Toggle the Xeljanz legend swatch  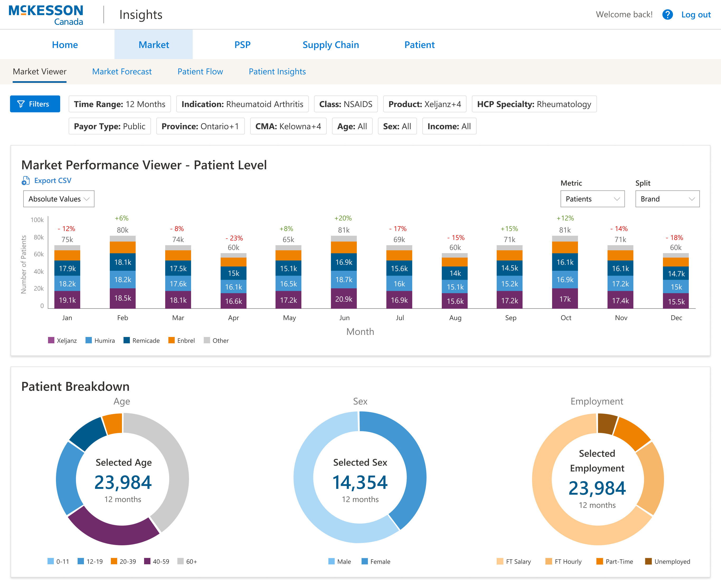(x=51, y=340)
